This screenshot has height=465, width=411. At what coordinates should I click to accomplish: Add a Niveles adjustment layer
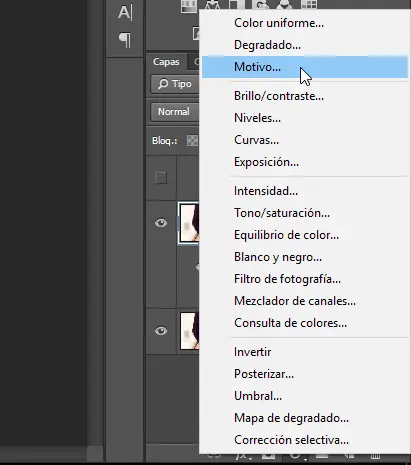[x=305, y=118]
